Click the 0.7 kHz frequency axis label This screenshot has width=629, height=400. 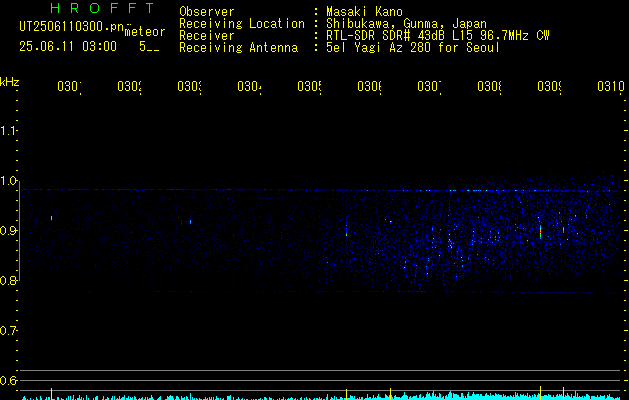(8, 331)
